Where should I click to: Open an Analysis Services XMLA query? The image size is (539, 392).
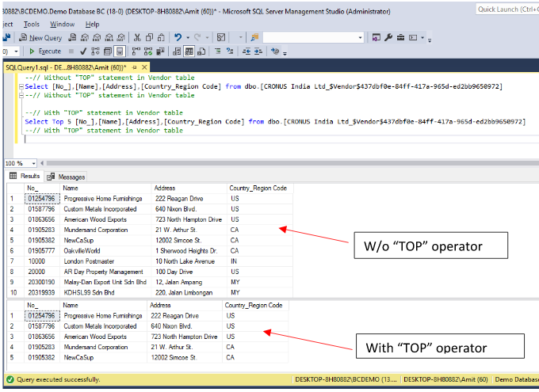(x=109, y=37)
